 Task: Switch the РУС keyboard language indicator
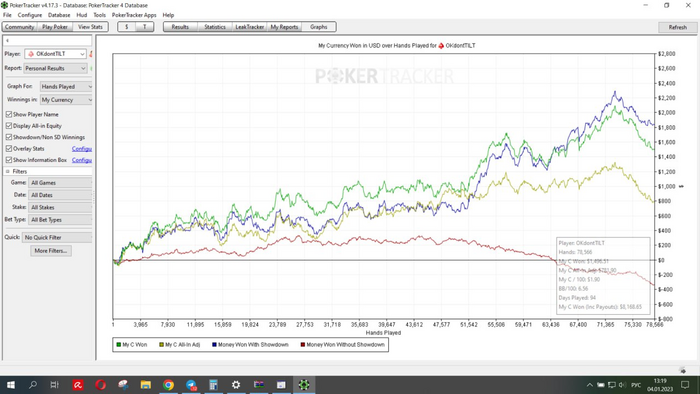636,385
